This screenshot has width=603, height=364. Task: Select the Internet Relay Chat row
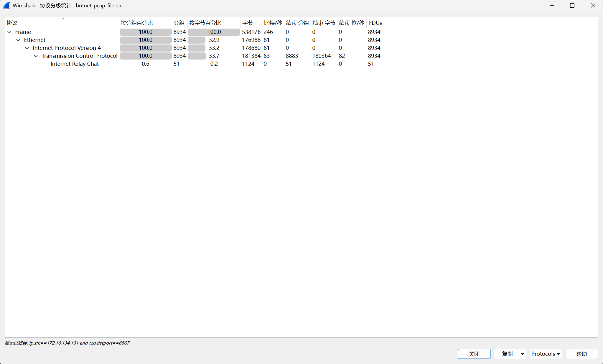point(75,64)
